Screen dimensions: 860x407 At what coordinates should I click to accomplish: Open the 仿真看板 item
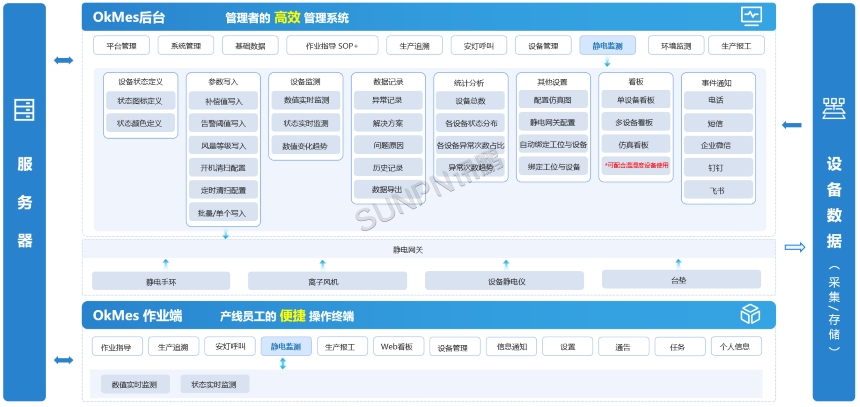636,144
